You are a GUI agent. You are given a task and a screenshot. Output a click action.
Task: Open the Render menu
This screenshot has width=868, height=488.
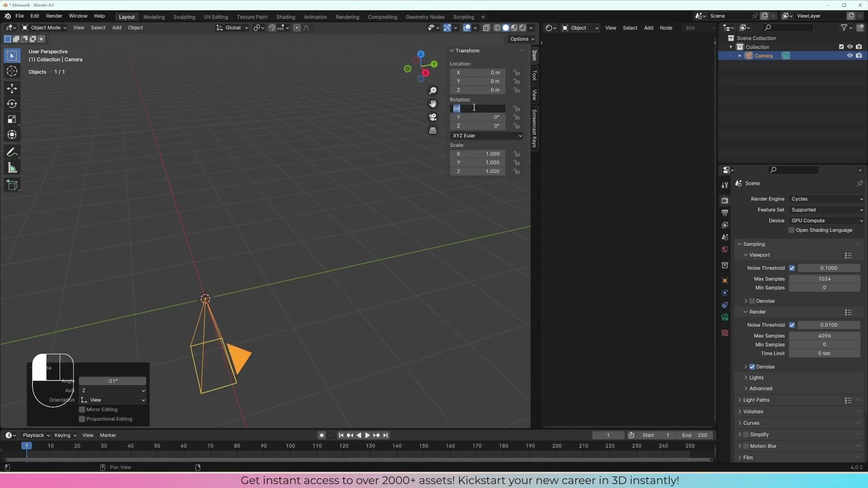tap(54, 16)
